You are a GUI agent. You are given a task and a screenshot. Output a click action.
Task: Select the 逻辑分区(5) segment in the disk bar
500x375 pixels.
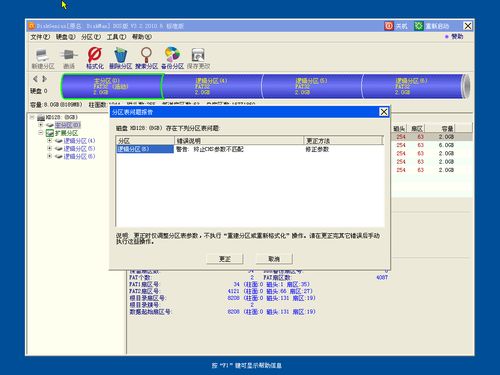[x=312, y=86]
